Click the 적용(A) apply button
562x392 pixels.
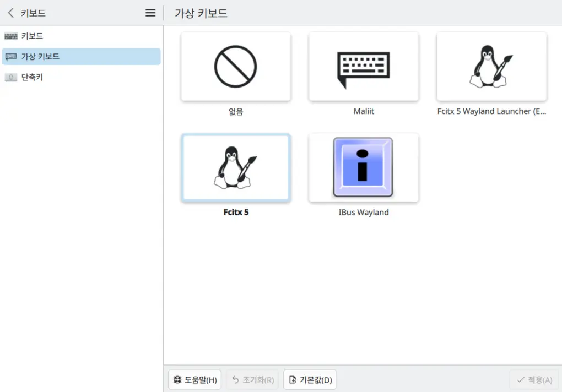coord(534,379)
